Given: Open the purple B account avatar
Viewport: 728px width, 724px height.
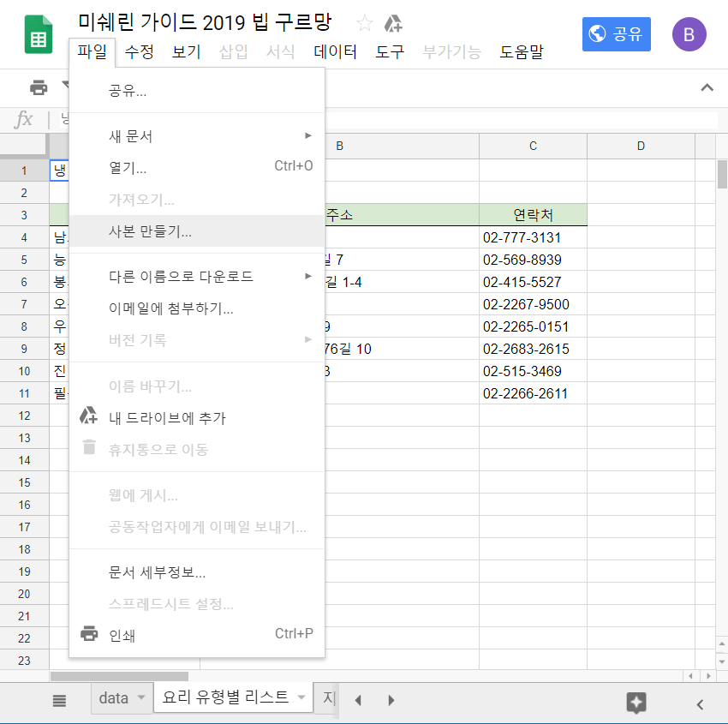Looking at the screenshot, I should tap(689, 34).
